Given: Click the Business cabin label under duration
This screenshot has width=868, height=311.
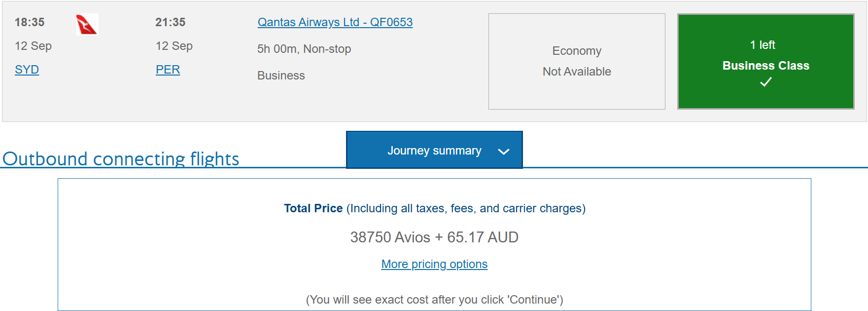Looking at the screenshot, I should tap(281, 76).
